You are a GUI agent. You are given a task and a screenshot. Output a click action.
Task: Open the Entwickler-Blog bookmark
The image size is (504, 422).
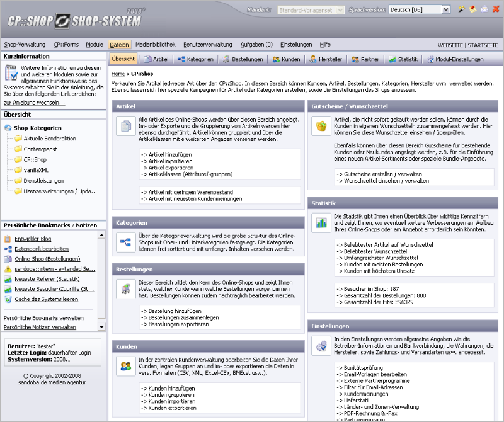(x=33, y=239)
